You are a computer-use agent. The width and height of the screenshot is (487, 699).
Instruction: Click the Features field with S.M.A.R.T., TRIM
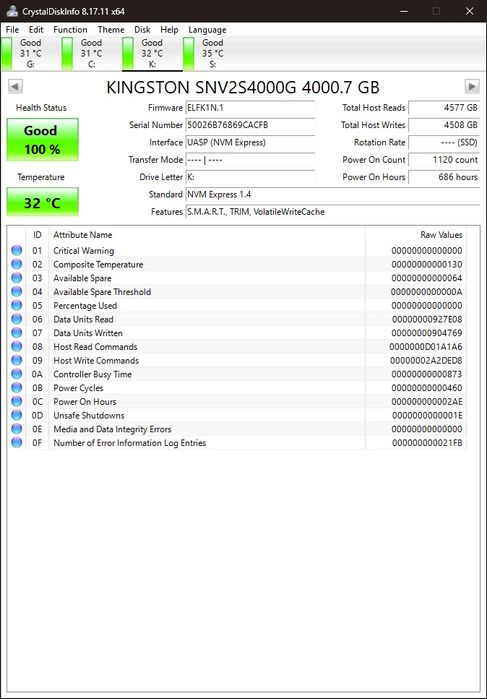coord(333,212)
